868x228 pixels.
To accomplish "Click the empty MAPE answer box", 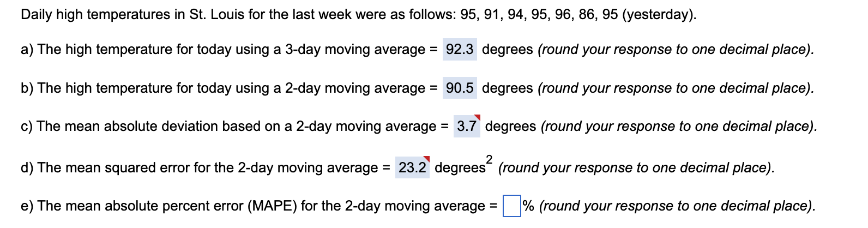I will [511, 206].
